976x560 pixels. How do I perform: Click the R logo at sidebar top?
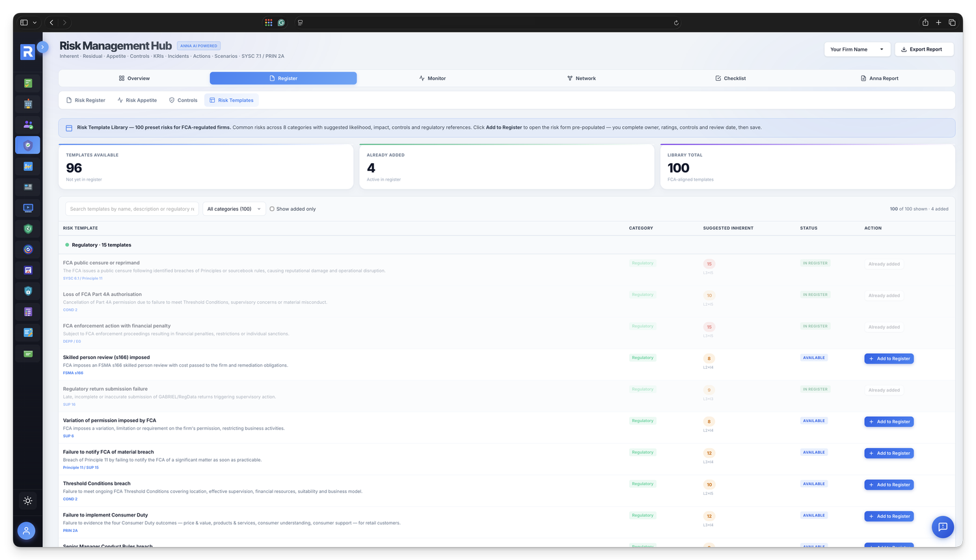tap(27, 52)
